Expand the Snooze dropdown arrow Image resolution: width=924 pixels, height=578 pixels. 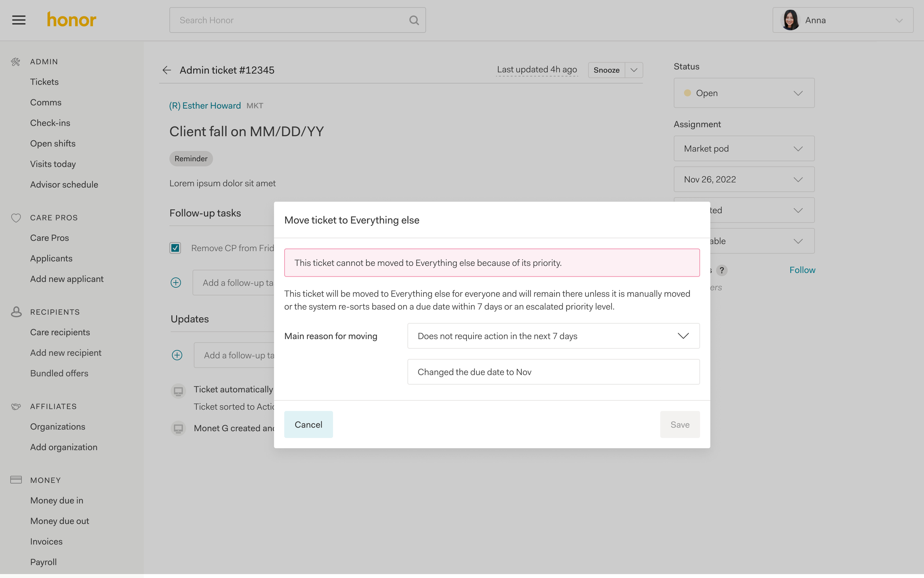pyautogui.click(x=634, y=70)
